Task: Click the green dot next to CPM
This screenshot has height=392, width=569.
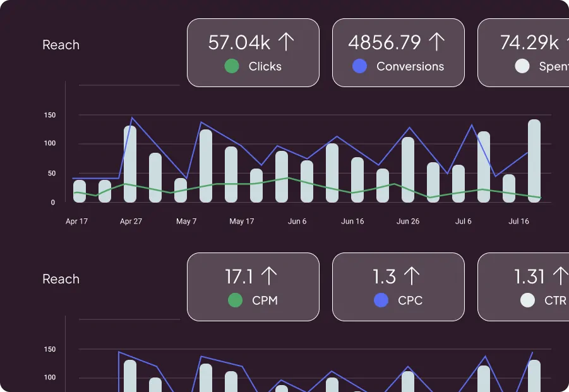Action: coord(235,300)
